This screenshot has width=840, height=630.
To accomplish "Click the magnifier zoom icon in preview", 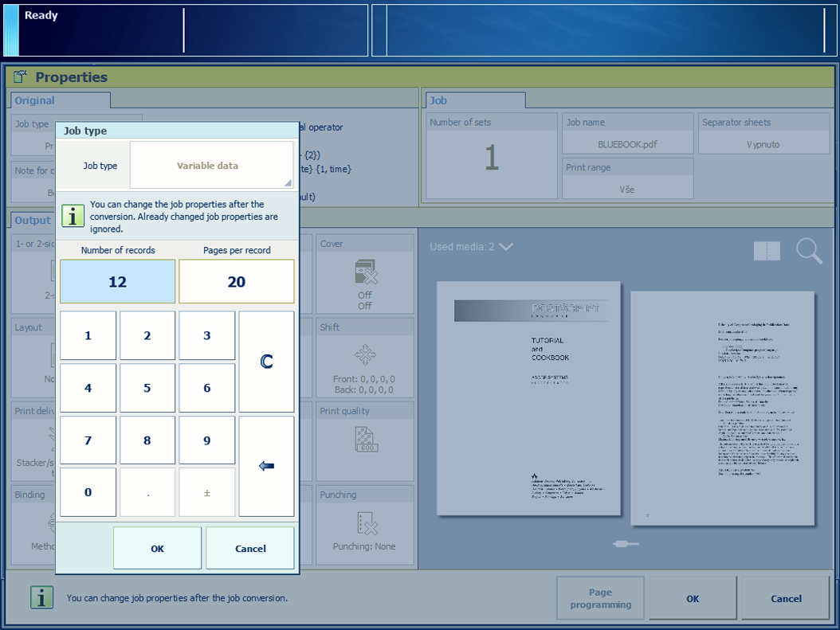I will (x=809, y=251).
